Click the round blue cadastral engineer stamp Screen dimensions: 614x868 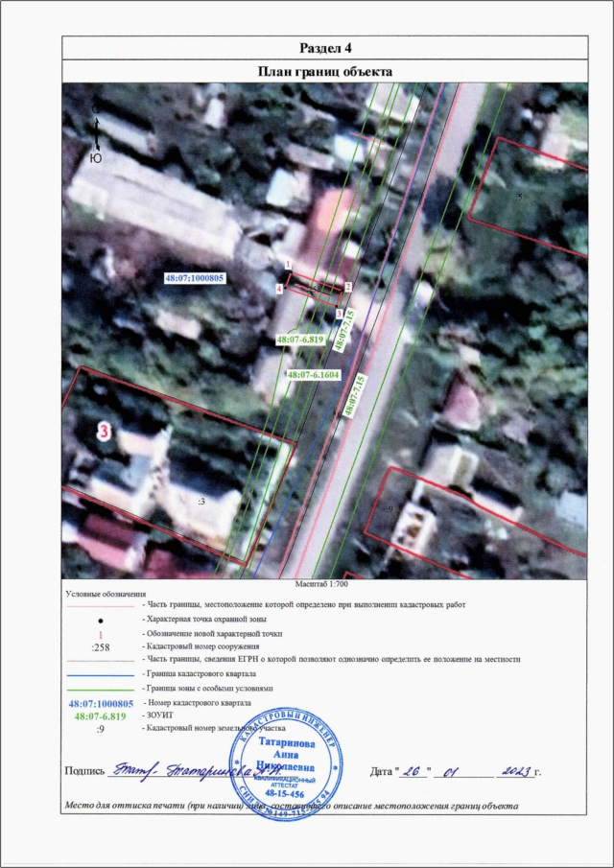pos(291,758)
